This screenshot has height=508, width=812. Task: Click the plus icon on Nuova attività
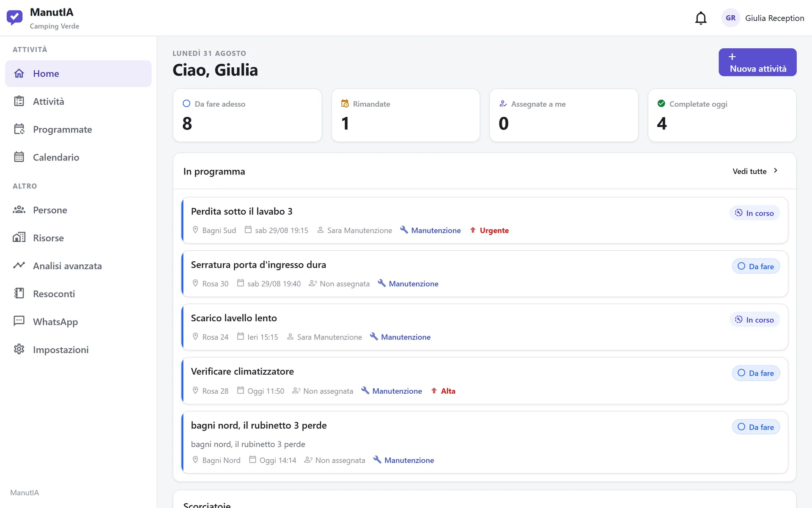pyautogui.click(x=732, y=57)
